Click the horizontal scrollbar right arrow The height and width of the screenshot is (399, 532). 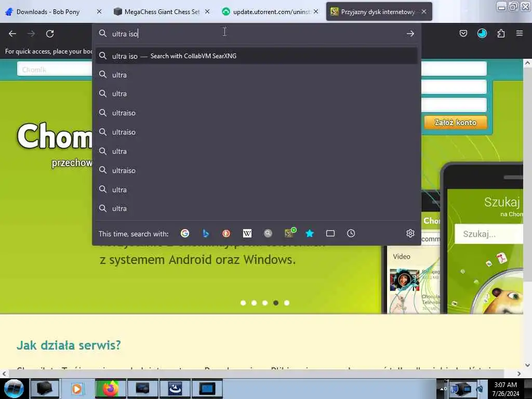pyautogui.click(x=519, y=374)
